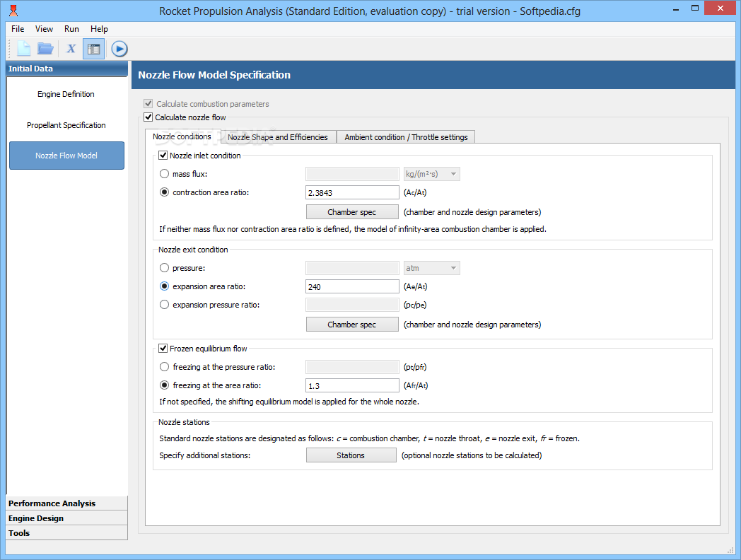
Task: Select Engine Definition in sidebar
Action: (66, 94)
